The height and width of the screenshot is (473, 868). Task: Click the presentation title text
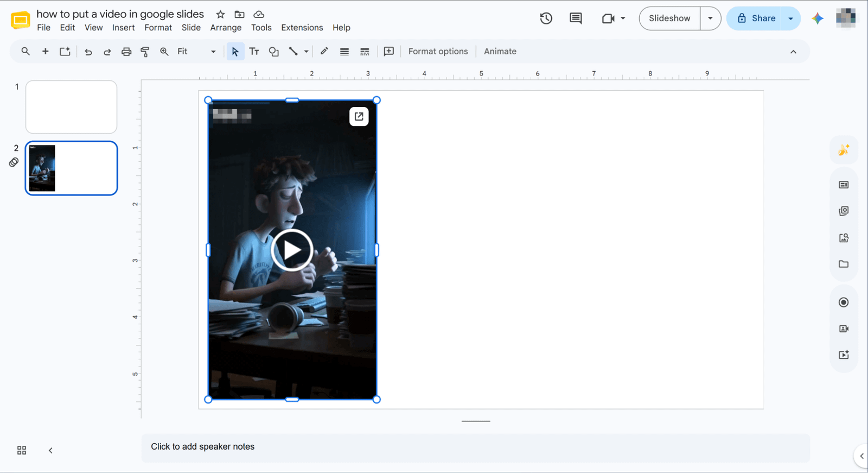point(120,14)
